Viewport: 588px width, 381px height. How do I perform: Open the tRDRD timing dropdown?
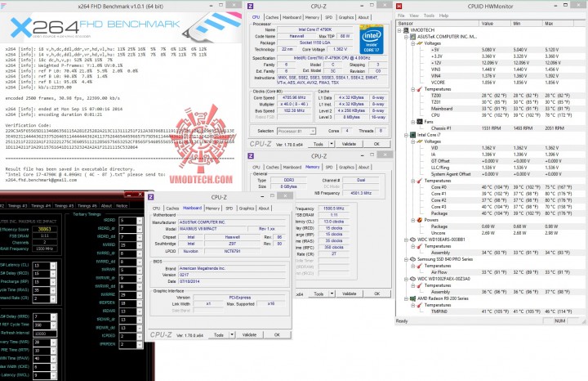(139, 220)
